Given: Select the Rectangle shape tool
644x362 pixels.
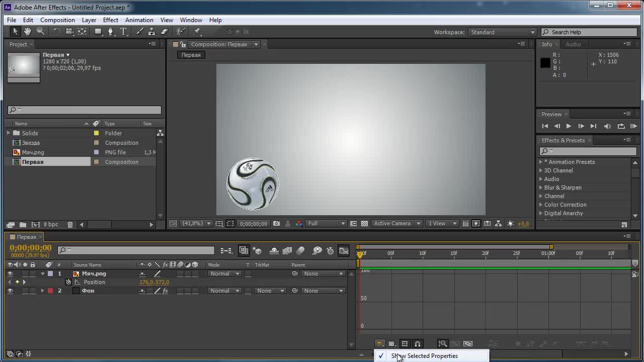Looking at the screenshot, I should pos(99,32).
